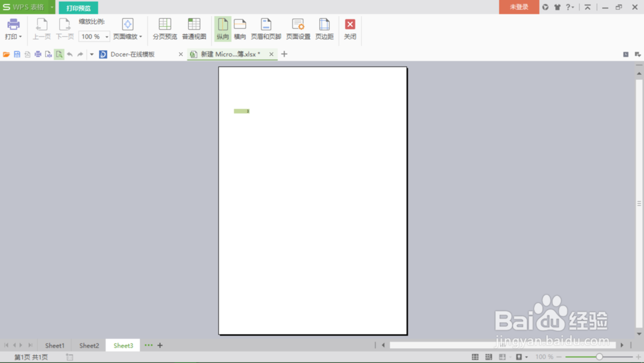Open the status bar reading mode dropdown

click(527, 357)
